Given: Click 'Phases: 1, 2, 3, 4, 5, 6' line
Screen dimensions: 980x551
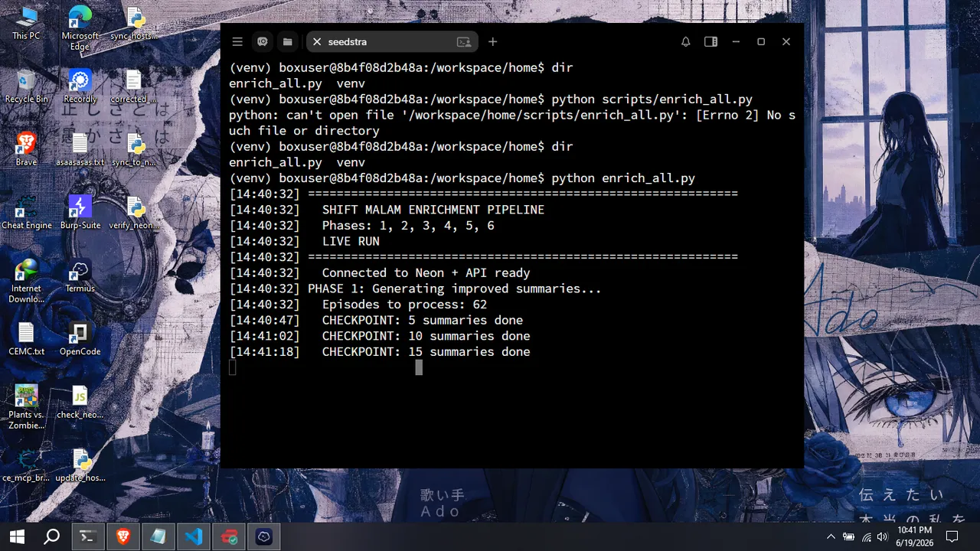Looking at the screenshot, I should click(408, 226).
